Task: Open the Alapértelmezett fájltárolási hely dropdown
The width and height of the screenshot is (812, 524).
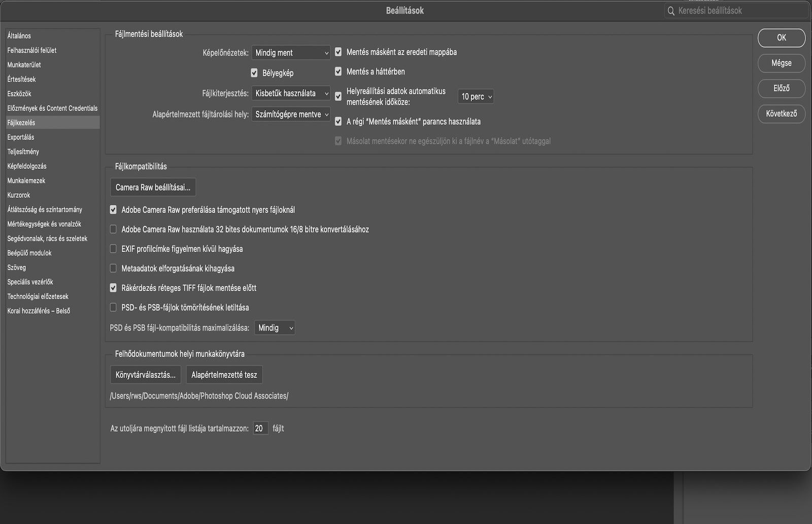Action: [290, 114]
